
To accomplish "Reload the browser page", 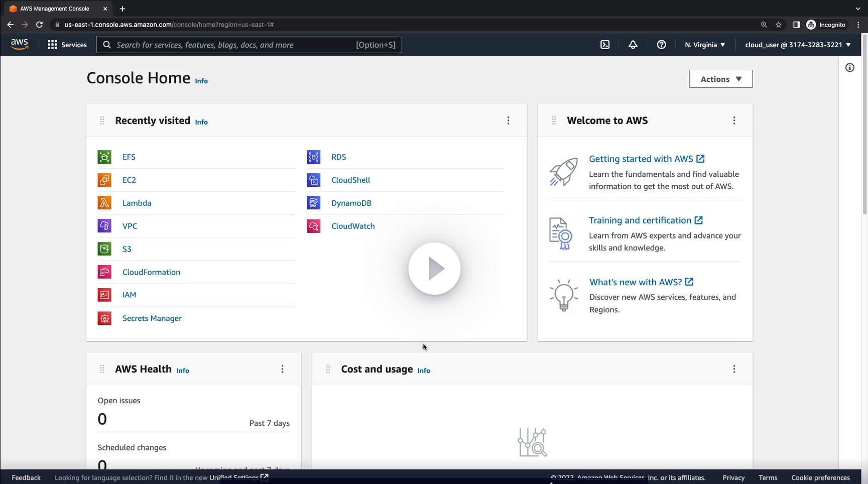I will tap(39, 25).
